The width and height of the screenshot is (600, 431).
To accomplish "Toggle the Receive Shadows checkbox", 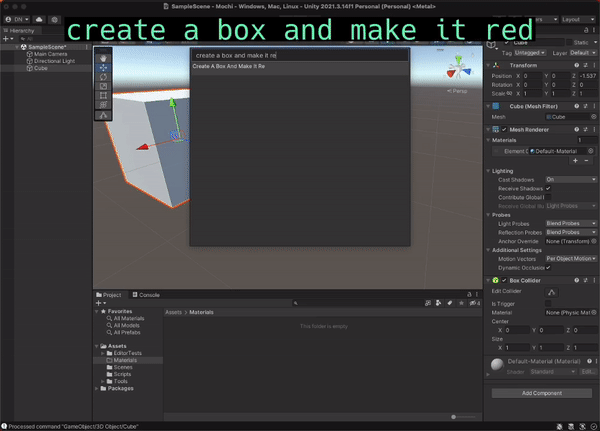I will 548,188.
